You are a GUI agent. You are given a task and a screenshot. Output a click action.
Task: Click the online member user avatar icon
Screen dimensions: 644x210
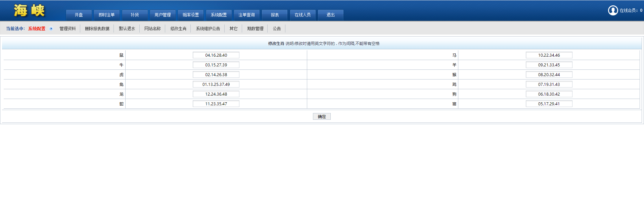coord(613,10)
